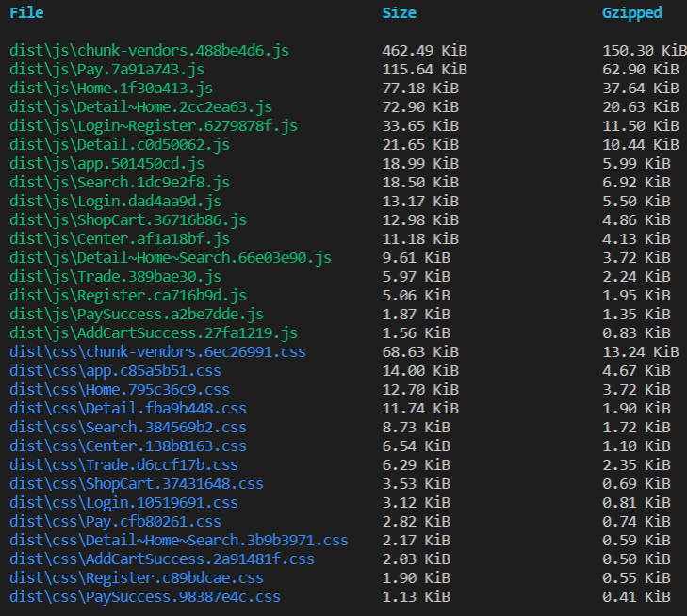The width and height of the screenshot is (687, 616).
Task: Select dist\css\Detail~Home~Search.3b9b3971.css file path
Action: 179,540
